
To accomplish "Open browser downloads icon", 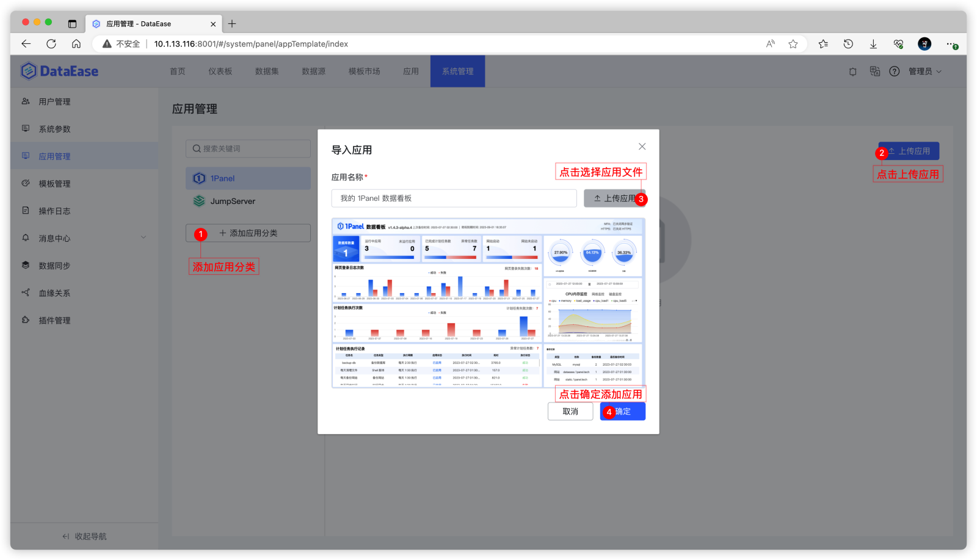I will (873, 44).
